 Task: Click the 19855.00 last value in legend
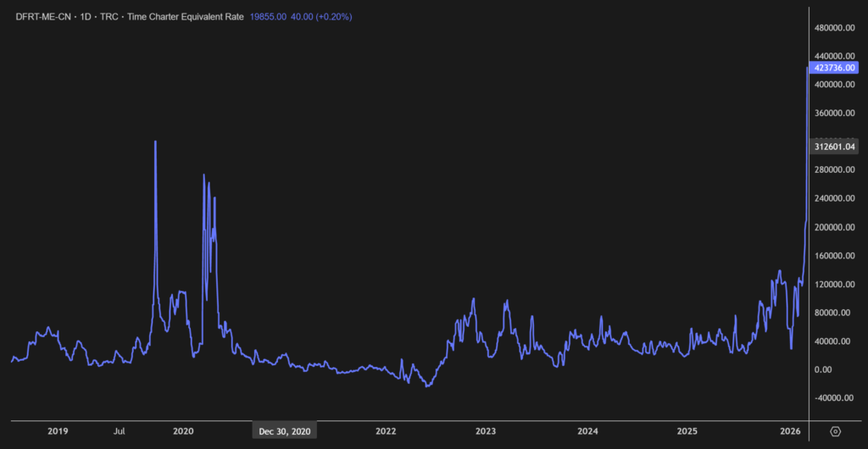tap(268, 16)
